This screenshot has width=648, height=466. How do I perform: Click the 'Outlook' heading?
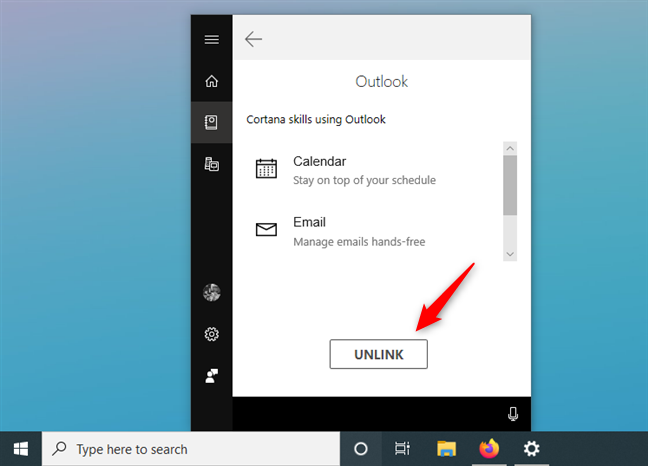point(381,81)
